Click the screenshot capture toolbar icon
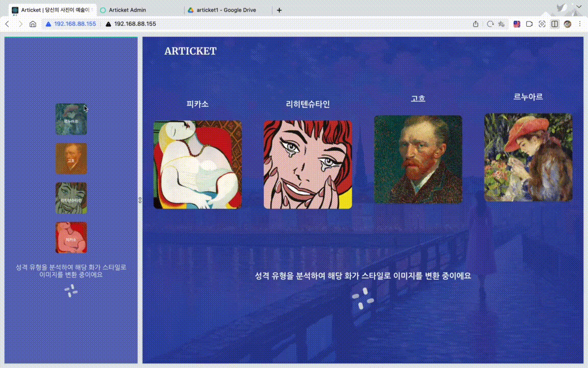The width and height of the screenshot is (588, 368). coord(542,24)
